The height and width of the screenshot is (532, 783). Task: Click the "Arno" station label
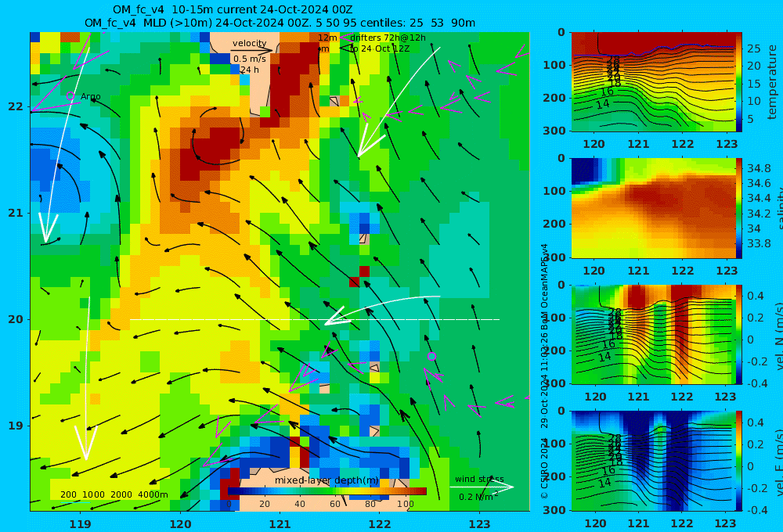coord(90,96)
